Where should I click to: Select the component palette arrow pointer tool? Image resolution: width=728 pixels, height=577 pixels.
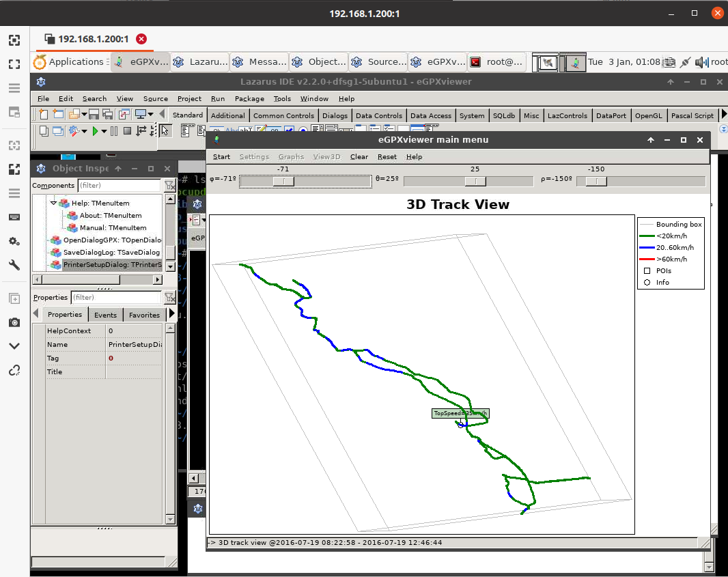click(165, 130)
